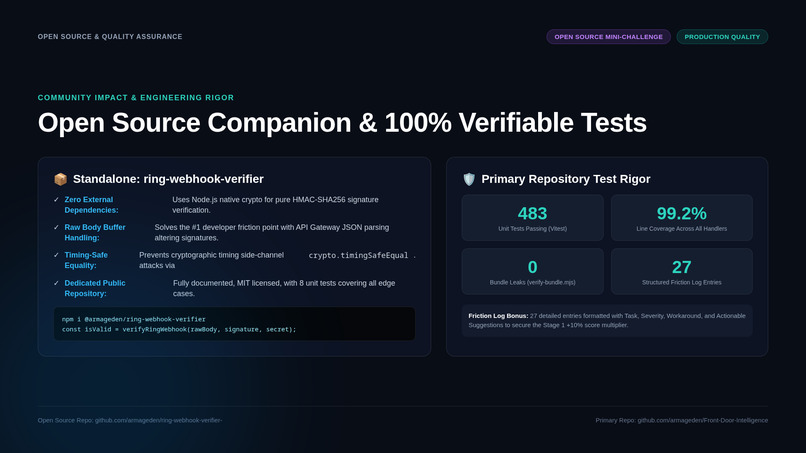Click the 483 Unit Tests Passing stat card
The height and width of the screenshot is (453, 806).
click(x=533, y=218)
